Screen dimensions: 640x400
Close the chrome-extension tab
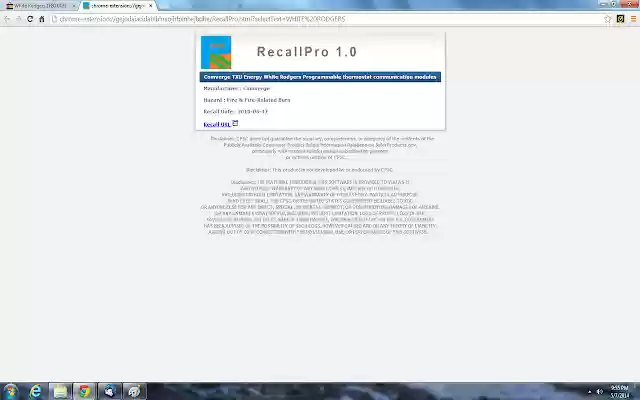150,6
